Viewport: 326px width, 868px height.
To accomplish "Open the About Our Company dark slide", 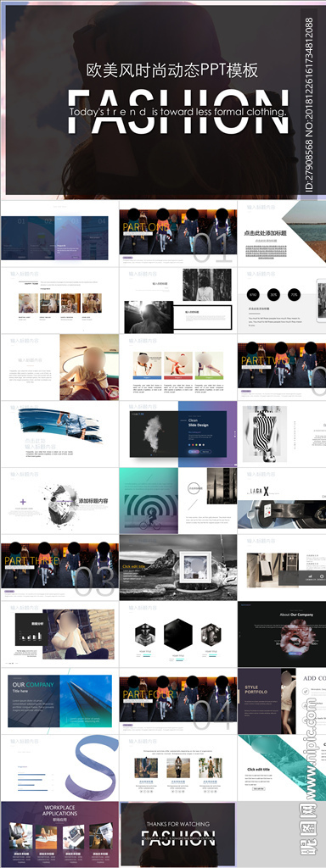I will pyautogui.click(x=282, y=634).
